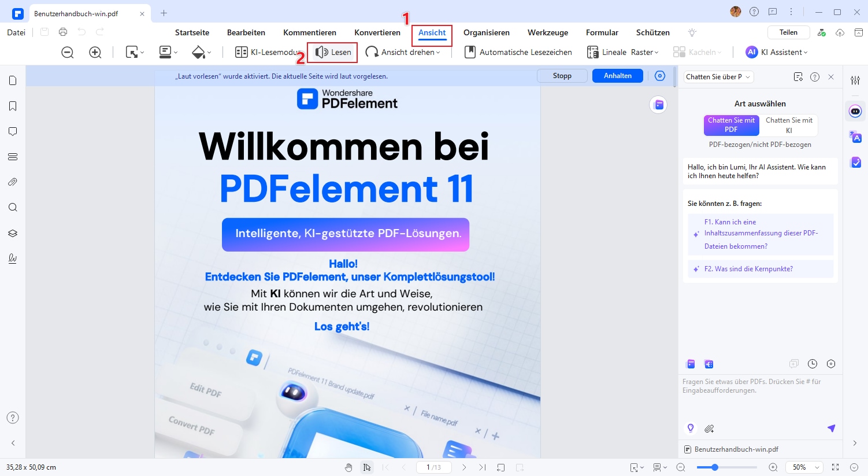
Task: Click the print icon in top bar
Action: point(63,32)
